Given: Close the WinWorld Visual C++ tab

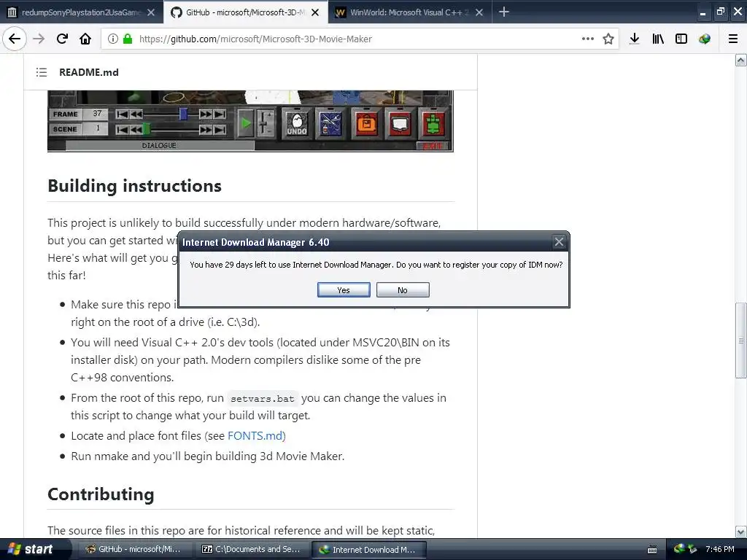Looking at the screenshot, I should tap(479, 12).
